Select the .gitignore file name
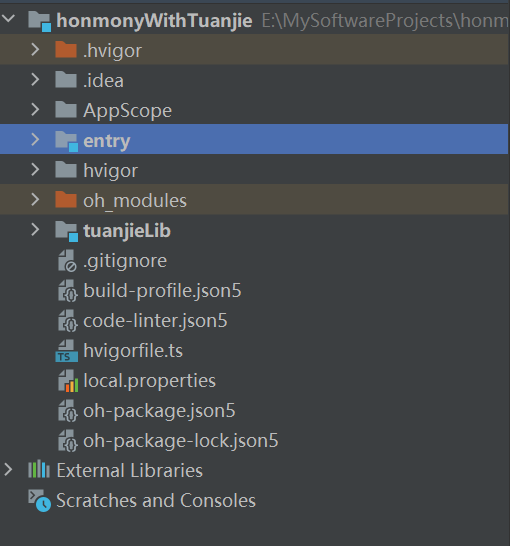 (x=125, y=261)
